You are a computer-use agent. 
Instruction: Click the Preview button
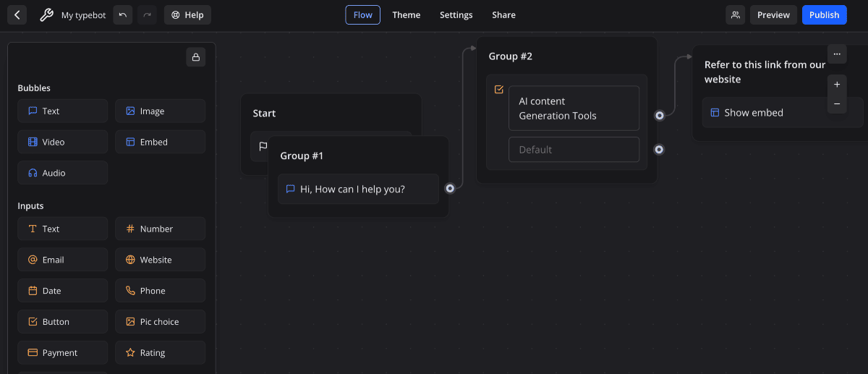tap(773, 15)
